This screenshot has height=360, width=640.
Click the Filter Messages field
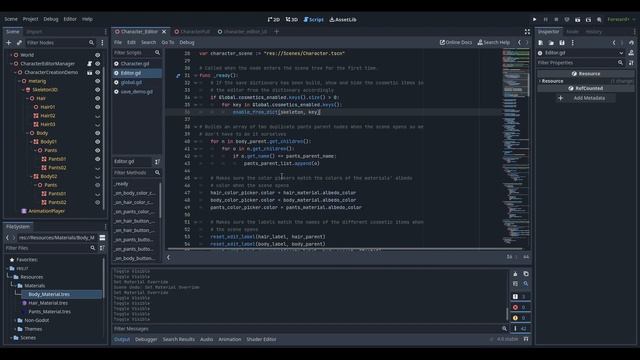[309, 329]
